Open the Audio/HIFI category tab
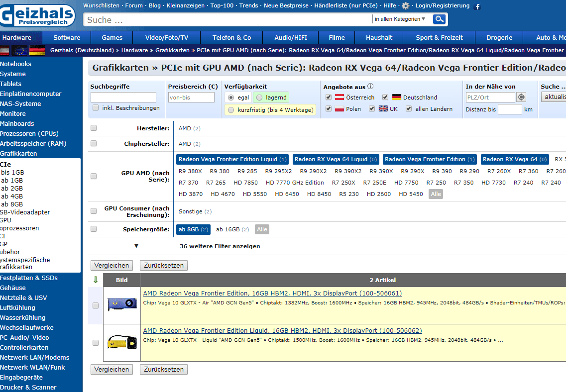 [x=291, y=37]
